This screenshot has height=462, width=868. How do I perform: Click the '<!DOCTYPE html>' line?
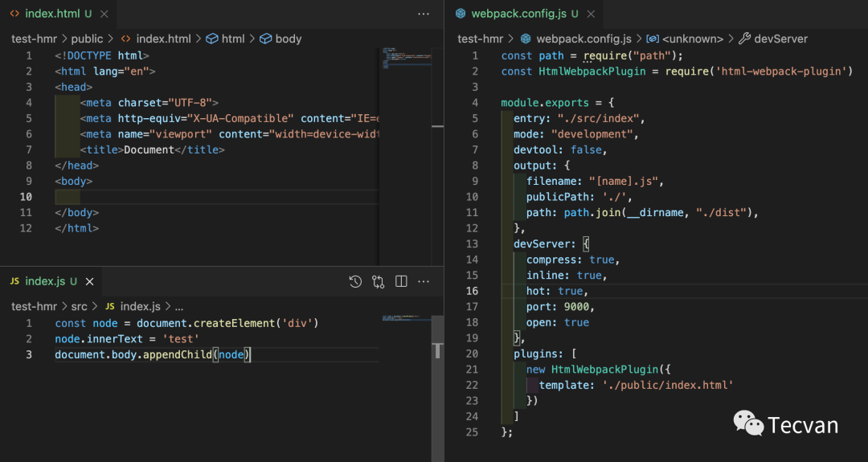point(102,56)
